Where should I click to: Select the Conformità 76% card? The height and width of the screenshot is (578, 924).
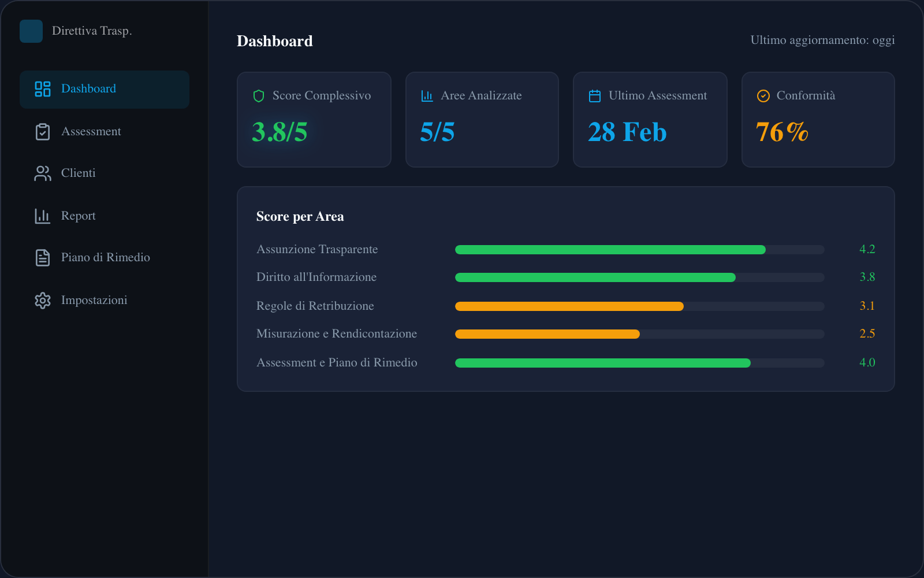point(818,120)
